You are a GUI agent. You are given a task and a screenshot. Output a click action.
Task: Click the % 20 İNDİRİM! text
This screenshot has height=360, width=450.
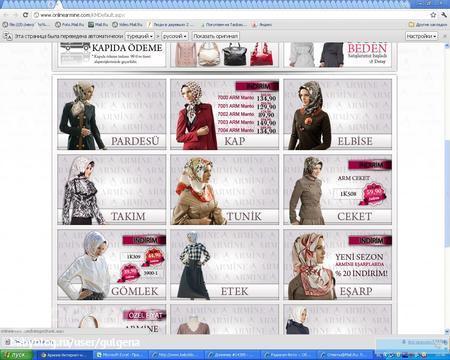pyautogui.click(x=362, y=273)
